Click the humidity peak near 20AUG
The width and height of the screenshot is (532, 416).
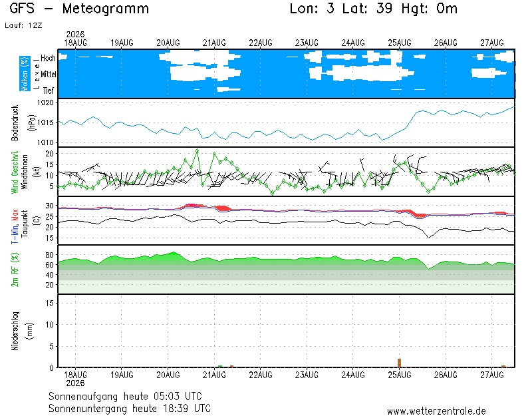pyautogui.click(x=174, y=254)
